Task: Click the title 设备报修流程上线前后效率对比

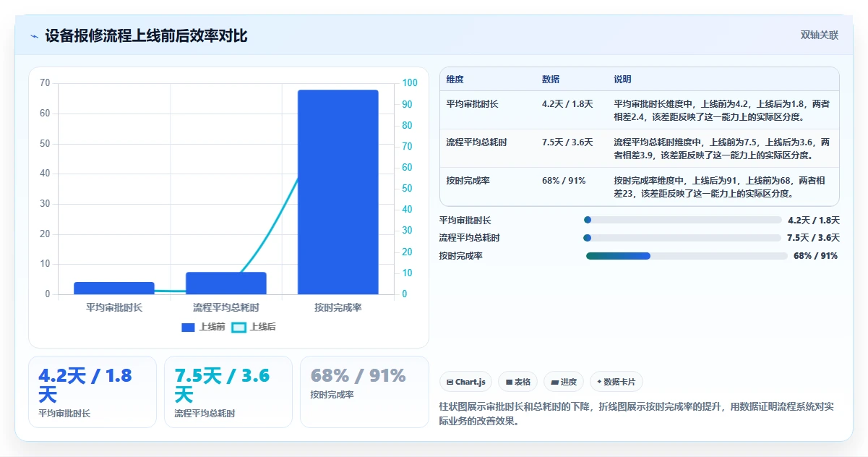Action: [x=146, y=36]
